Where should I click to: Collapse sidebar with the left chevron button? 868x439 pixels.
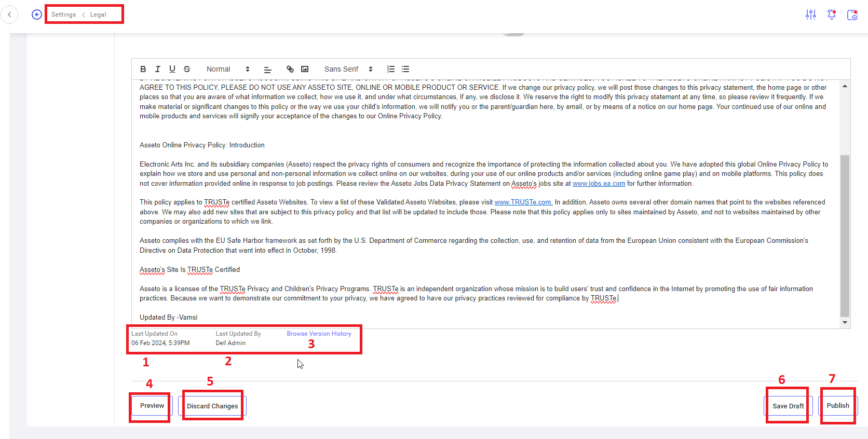pyautogui.click(x=9, y=15)
